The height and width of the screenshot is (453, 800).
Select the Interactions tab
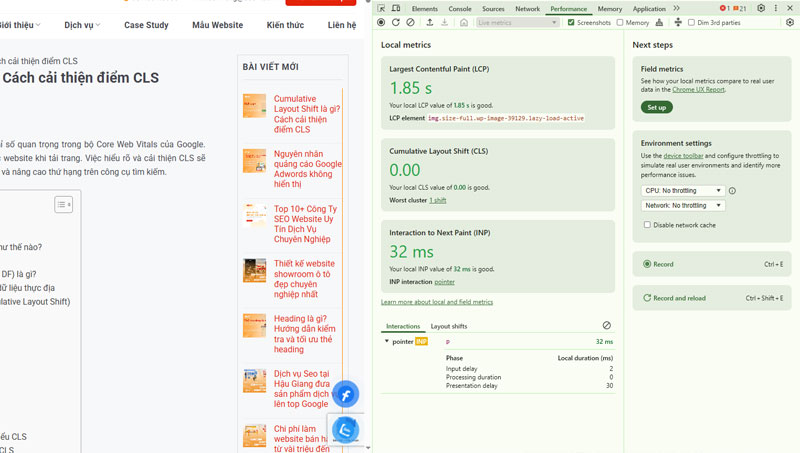point(403,326)
